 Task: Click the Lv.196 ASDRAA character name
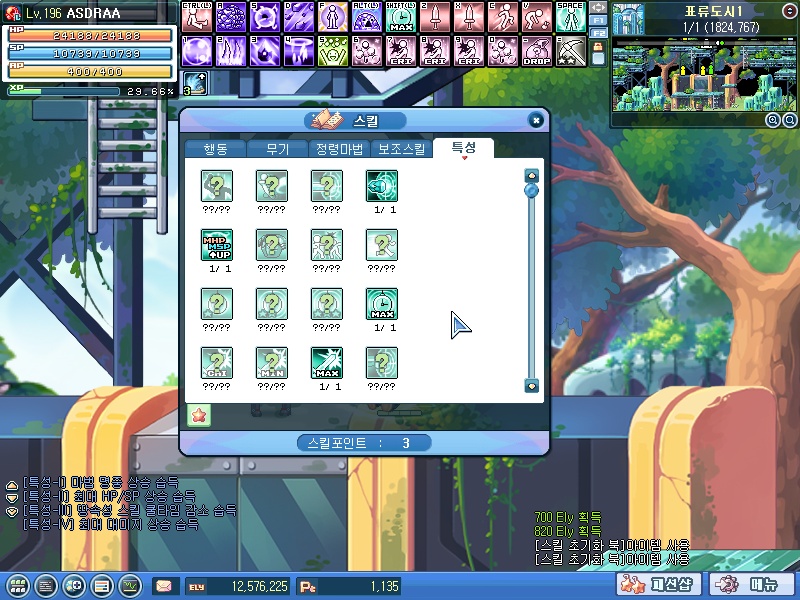(x=73, y=13)
